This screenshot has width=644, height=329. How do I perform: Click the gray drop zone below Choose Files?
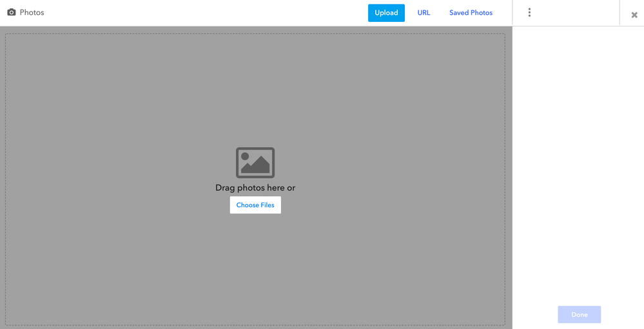pos(255,271)
